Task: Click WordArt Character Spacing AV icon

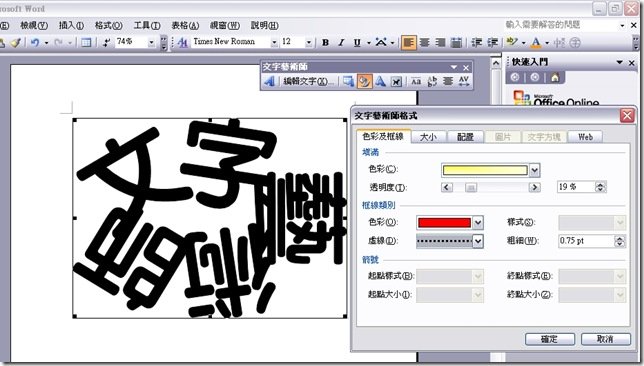Action: [464, 81]
